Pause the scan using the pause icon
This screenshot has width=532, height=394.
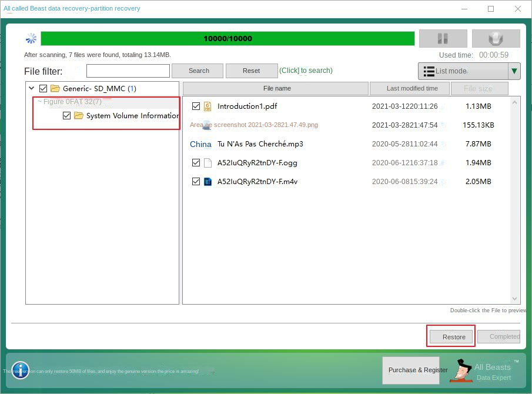[x=443, y=38]
